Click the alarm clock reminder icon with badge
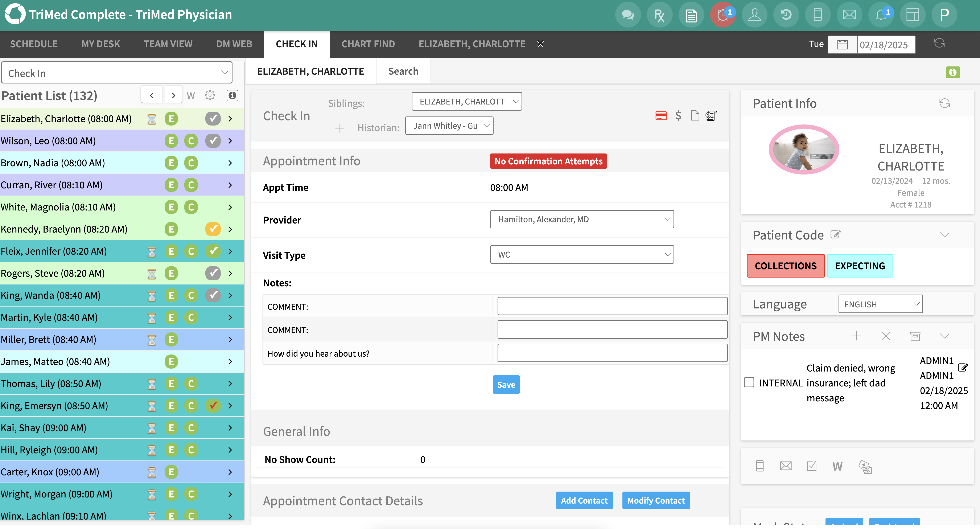The width and height of the screenshot is (980, 529). [722, 15]
